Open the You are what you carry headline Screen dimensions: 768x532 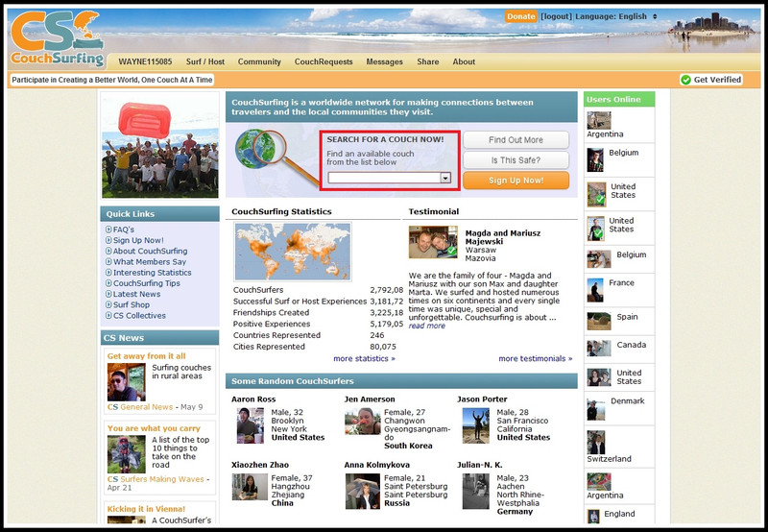154,428
